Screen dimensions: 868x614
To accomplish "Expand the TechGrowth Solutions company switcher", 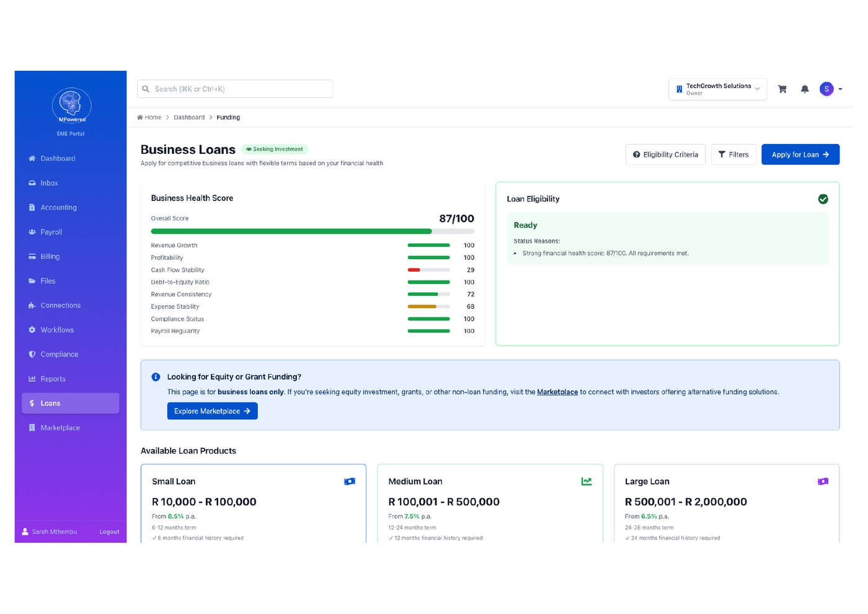I will click(x=717, y=89).
